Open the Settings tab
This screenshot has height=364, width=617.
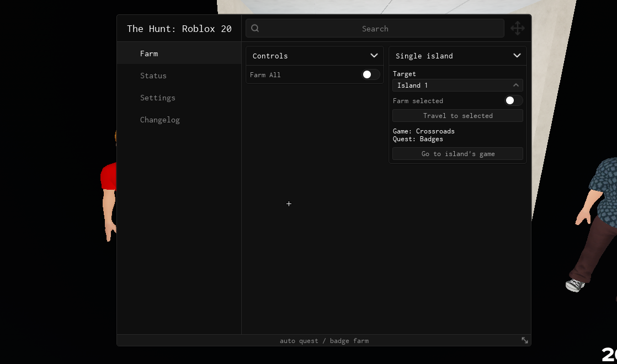(179, 98)
